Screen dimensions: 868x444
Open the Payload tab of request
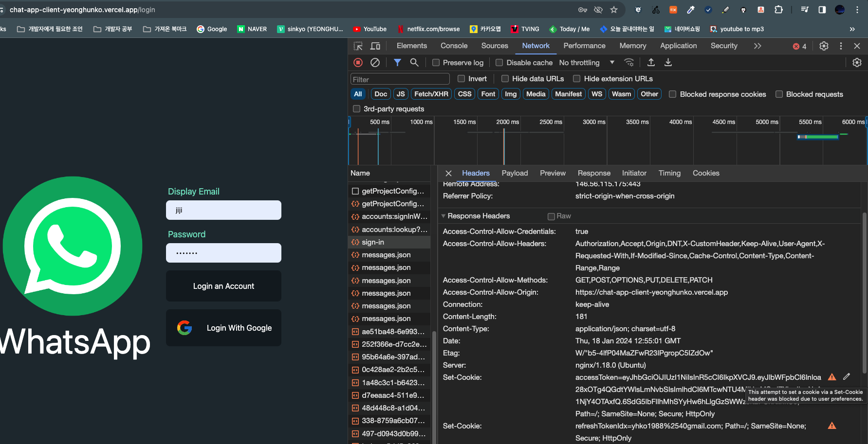point(515,173)
